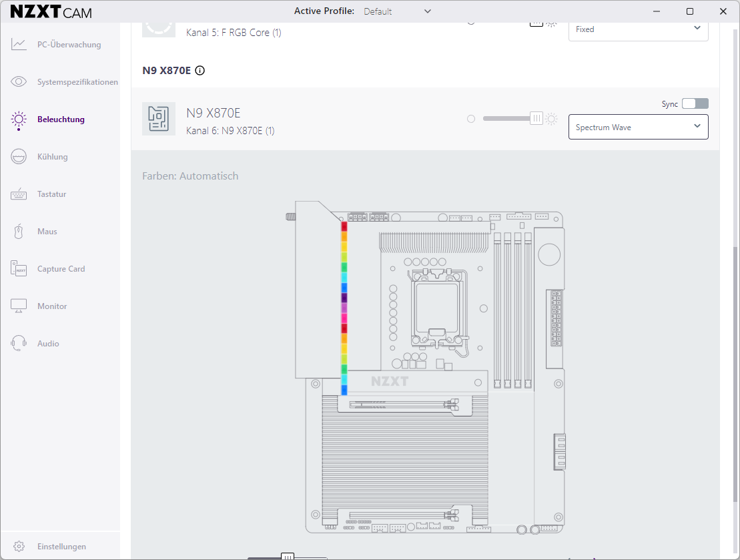The image size is (740, 560).
Task: Open the Fixed lighting mode dropdown
Action: (638, 29)
